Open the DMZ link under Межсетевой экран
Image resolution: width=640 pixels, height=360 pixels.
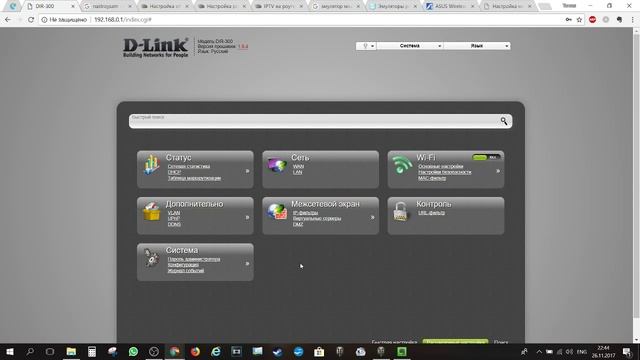coord(298,224)
